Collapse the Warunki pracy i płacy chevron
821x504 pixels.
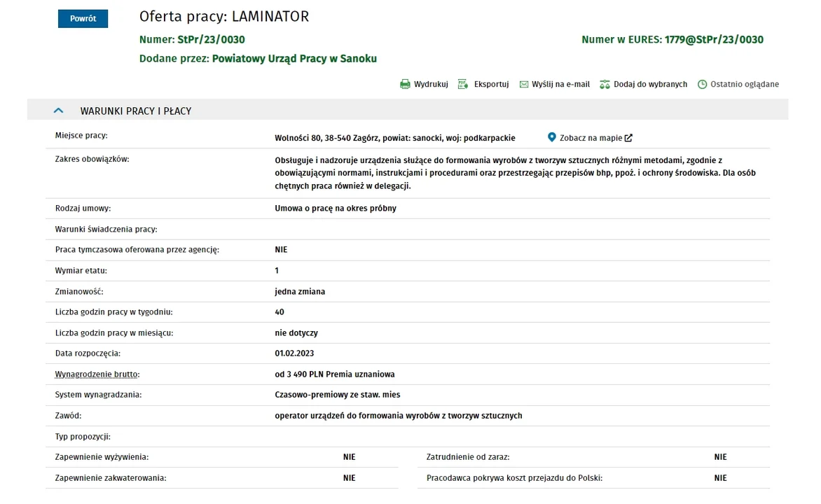[x=59, y=111]
